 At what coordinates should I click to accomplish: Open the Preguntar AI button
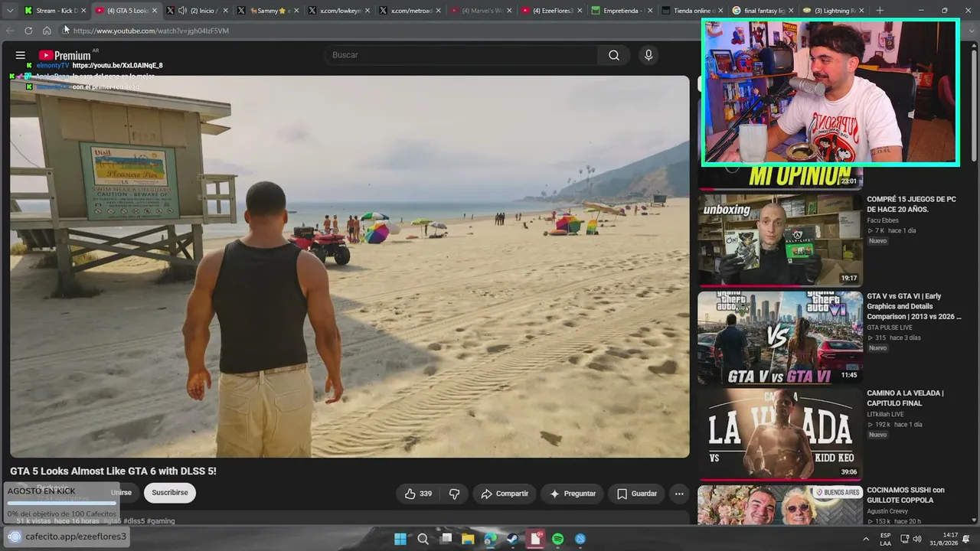(x=573, y=494)
